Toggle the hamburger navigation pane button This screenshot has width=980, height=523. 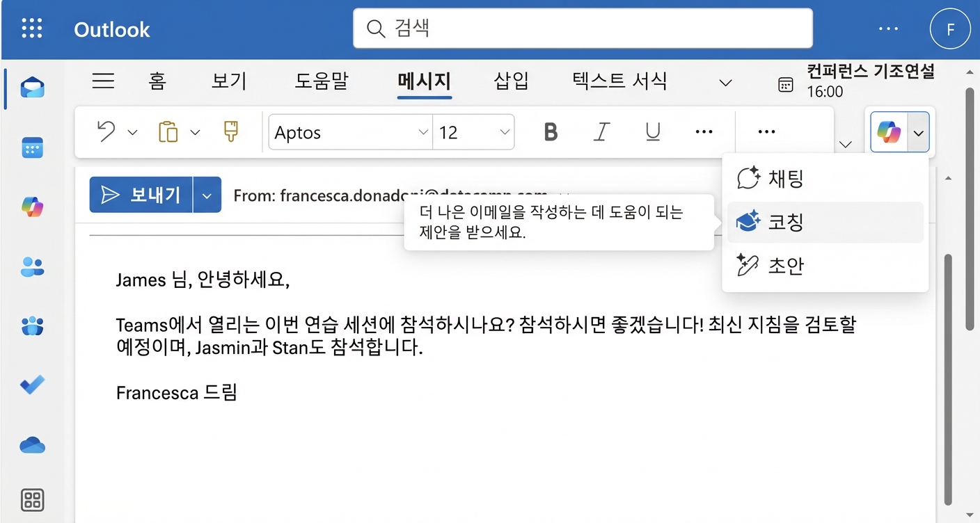[103, 81]
